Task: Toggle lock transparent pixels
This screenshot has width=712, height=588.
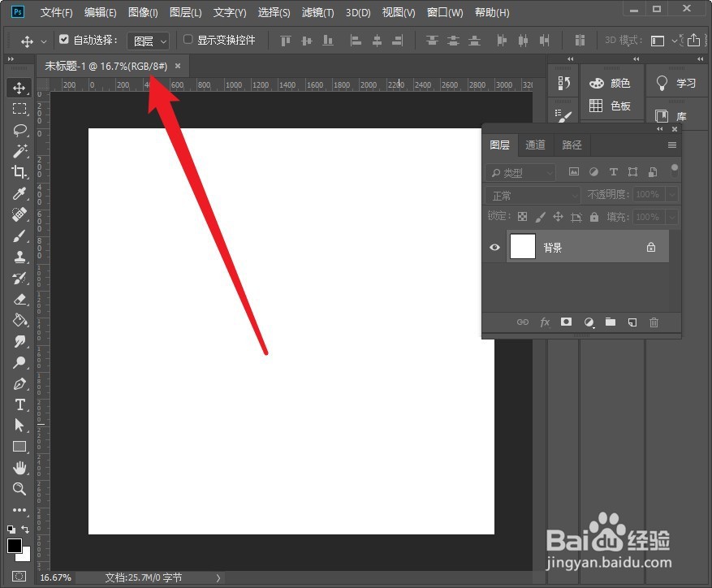Action: click(523, 217)
